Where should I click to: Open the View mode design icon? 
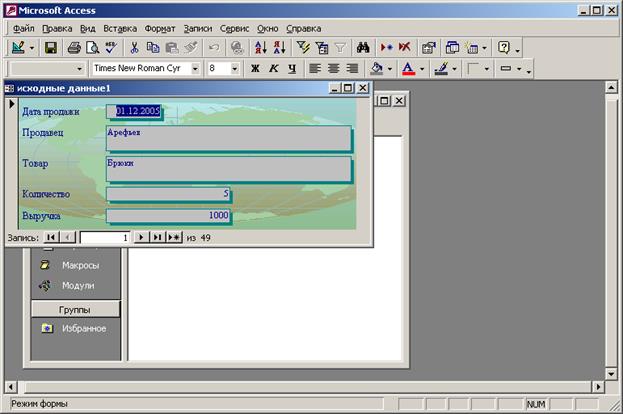click(x=18, y=48)
